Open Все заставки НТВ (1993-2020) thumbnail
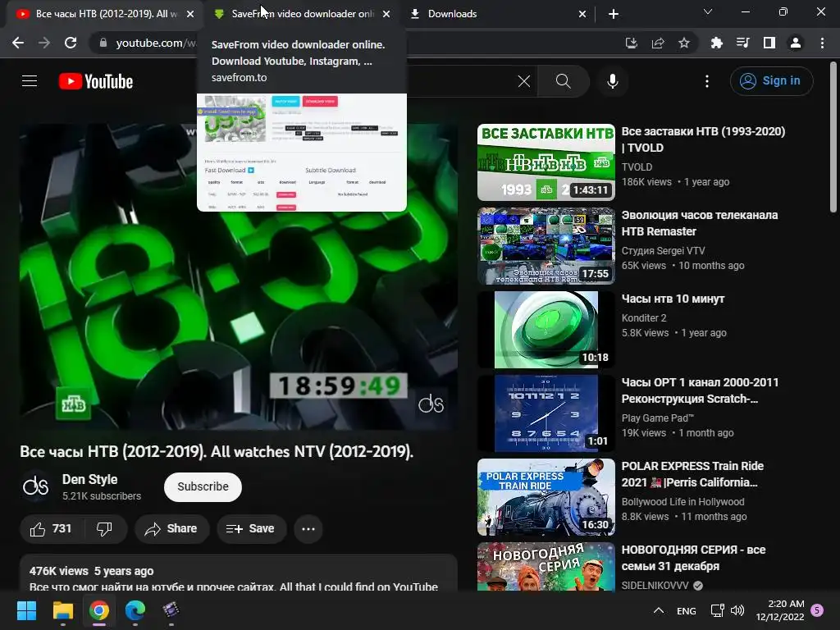 [x=546, y=162]
